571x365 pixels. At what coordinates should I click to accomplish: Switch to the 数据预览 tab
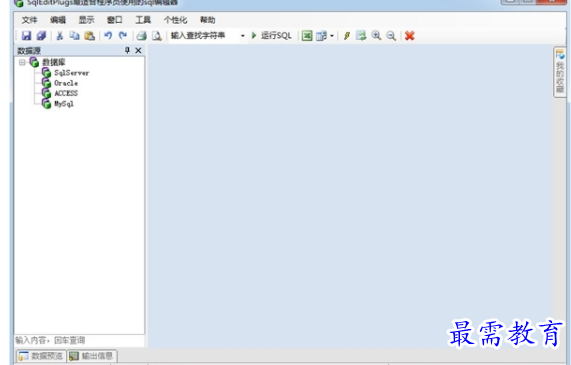pyautogui.click(x=40, y=356)
